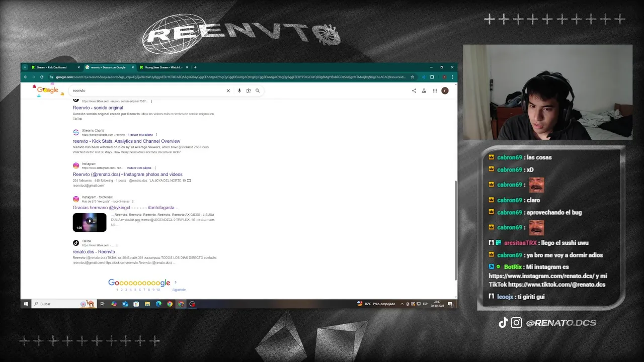Close the YoungLieer Stream tab
Viewport: 644px width, 362px height.
click(x=187, y=67)
